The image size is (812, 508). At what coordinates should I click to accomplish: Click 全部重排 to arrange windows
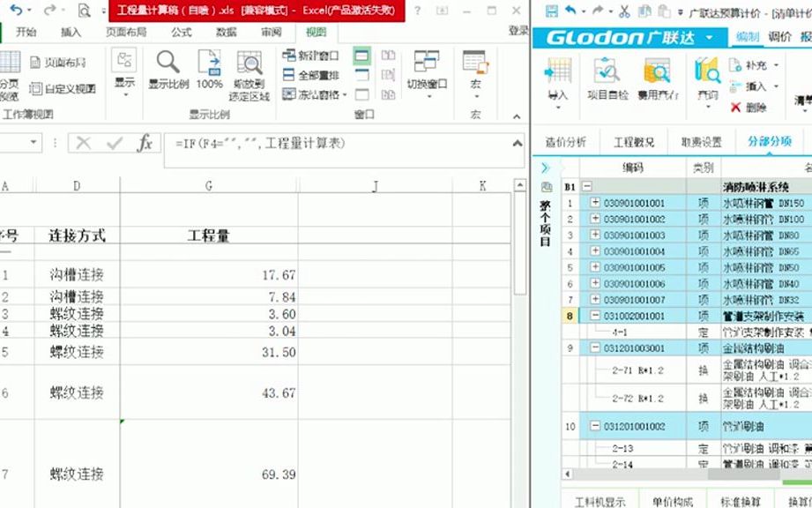(x=310, y=75)
